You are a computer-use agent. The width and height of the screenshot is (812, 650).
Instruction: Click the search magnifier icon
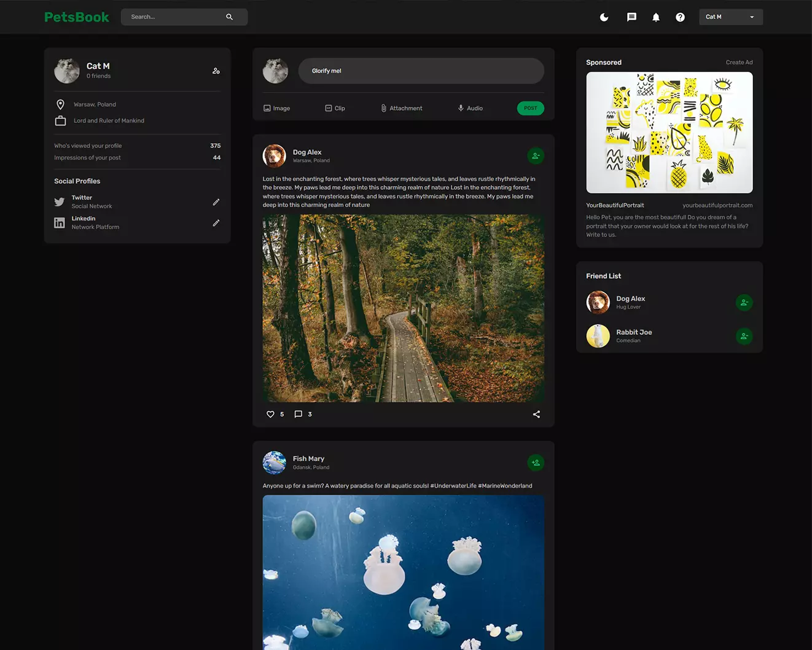229,17
